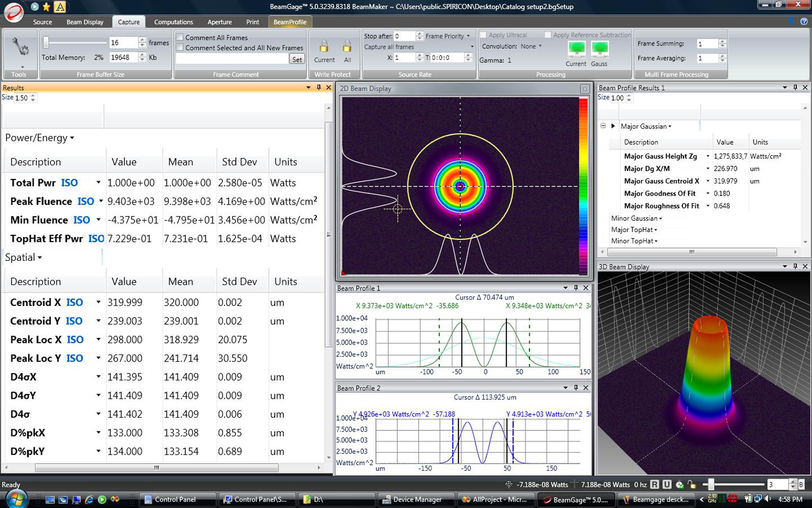Open the Aperture ribbon tab

[x=219, y=22]
